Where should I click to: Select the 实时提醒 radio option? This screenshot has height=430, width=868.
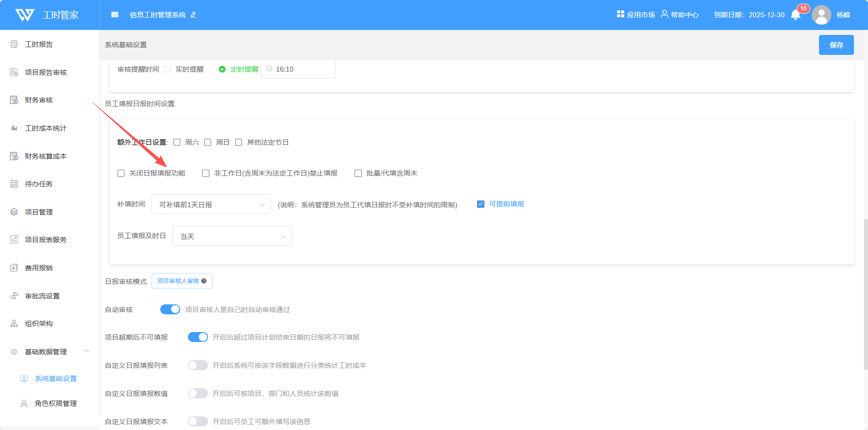pos(168,69)
